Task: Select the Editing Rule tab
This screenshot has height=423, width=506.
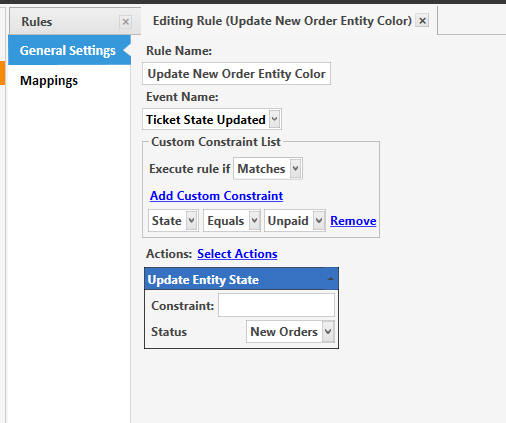Action: [x=282, y=21]
